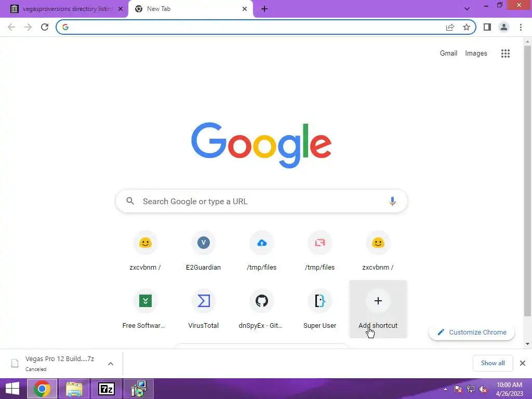The width and height of the screenshot is (532, 399).
Task: Reload the current page
Action: [45, 27]
